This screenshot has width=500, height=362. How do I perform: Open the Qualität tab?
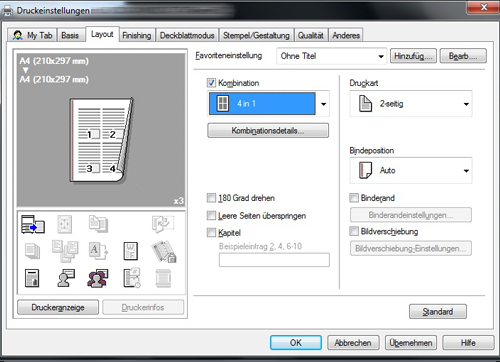(311, 35)
